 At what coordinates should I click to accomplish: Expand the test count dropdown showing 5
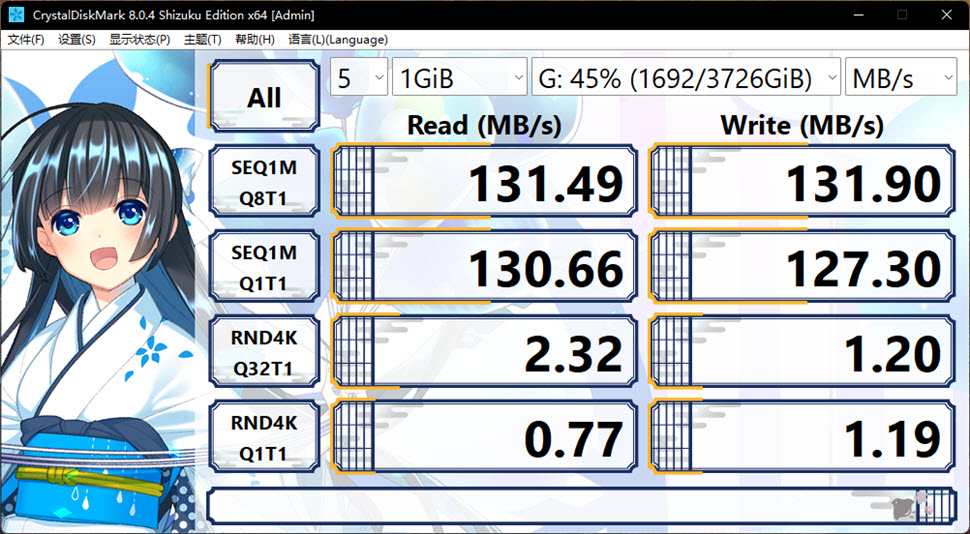click(x=359, y=77)
